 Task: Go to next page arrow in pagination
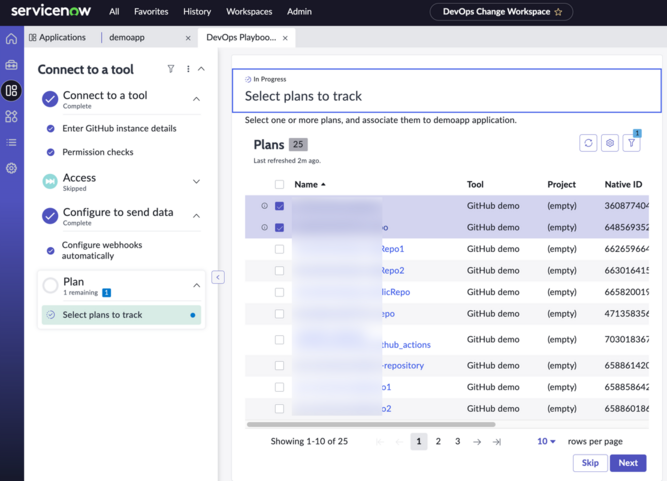coord(477,442)
